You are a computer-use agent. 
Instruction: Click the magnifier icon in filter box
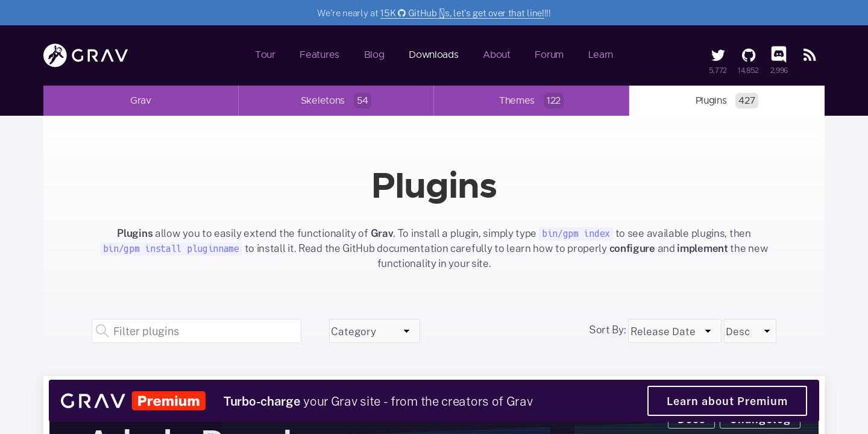pos(102,331)
